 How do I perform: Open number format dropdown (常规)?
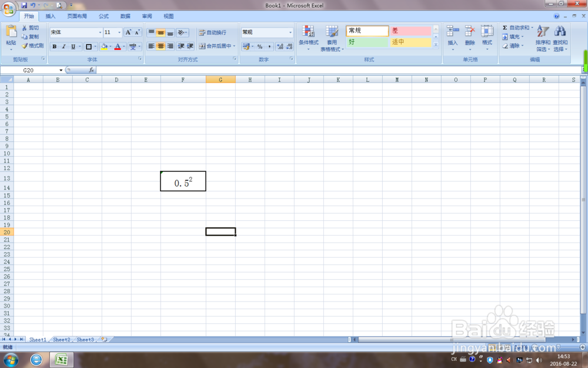(290, 32)
